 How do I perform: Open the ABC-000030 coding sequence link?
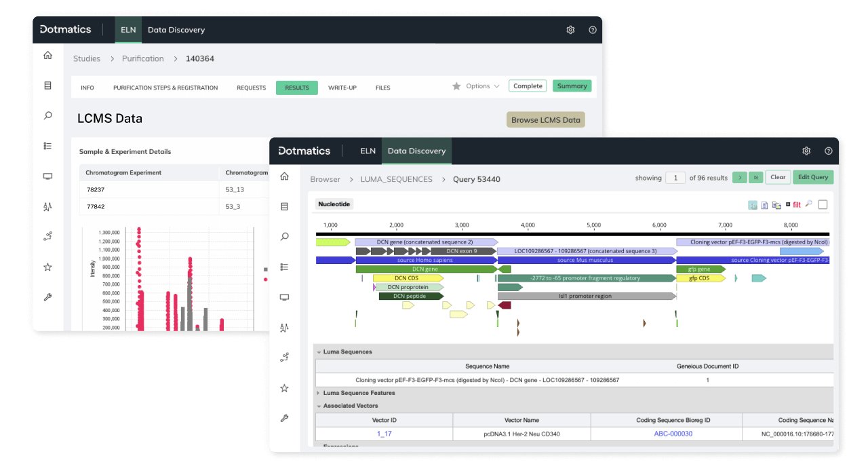[673, 434]
